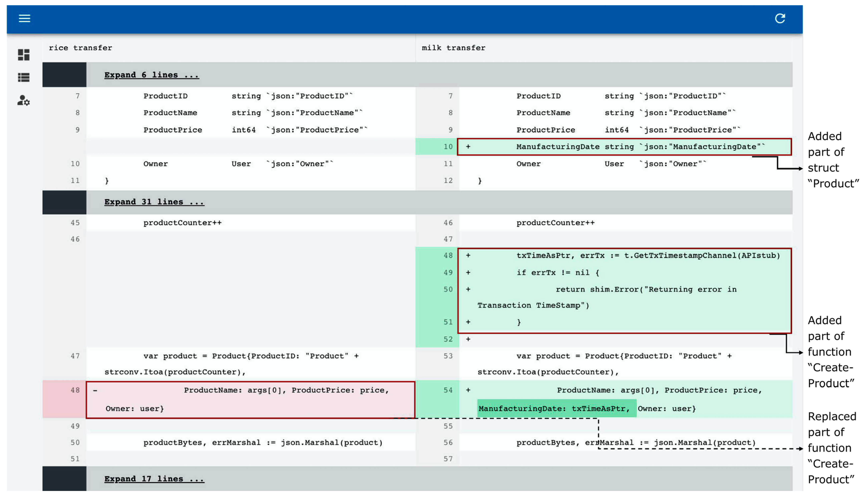Select the rice transfer header
Image resolution: width=868 pixels, height=500 pixels.
point(80,48)
